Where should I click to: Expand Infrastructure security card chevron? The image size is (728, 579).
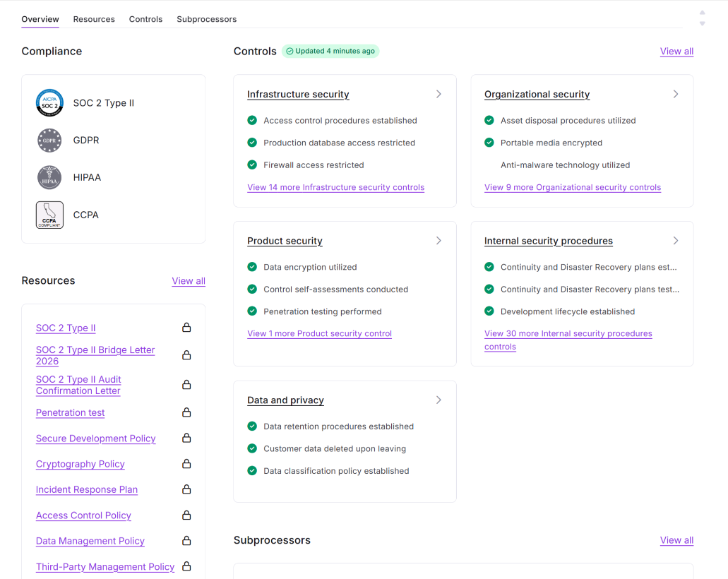click(438, 94)
